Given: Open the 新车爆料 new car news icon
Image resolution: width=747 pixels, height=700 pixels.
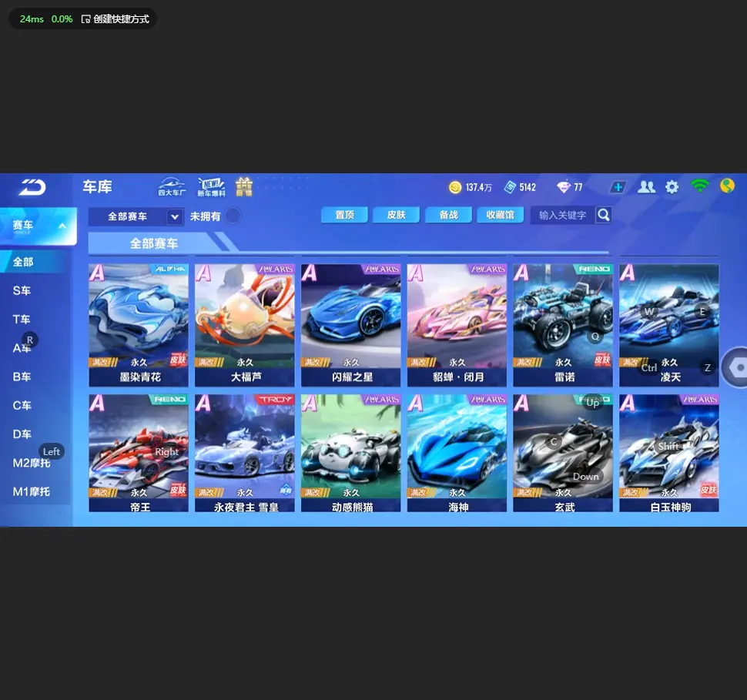Looking at the screenshot, I should pos(211,187).
